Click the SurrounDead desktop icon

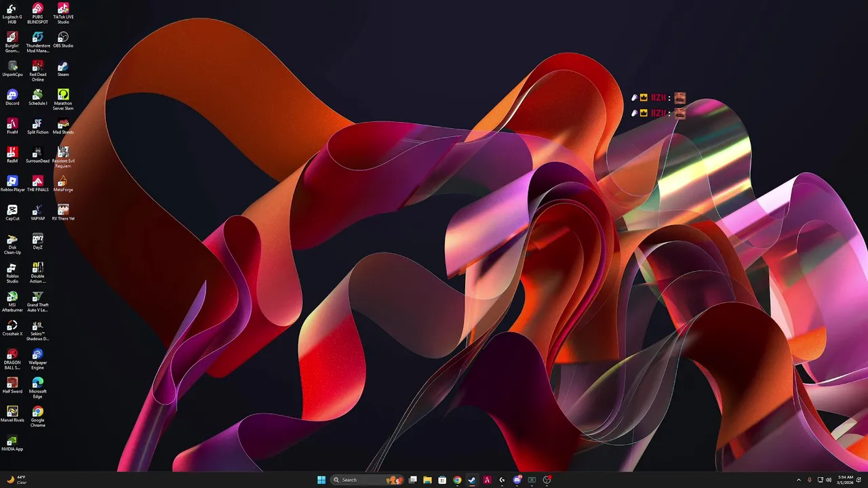[38, 155]
